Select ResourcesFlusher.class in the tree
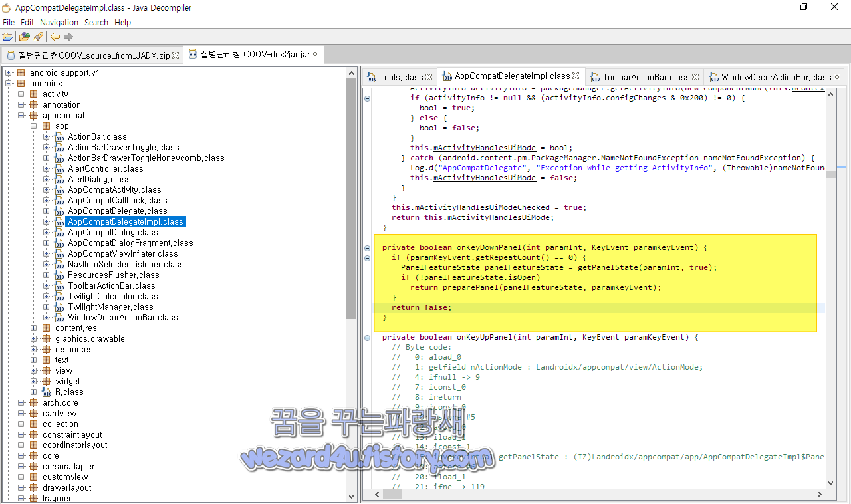851x504 pixels. click(x=114, y=275)
